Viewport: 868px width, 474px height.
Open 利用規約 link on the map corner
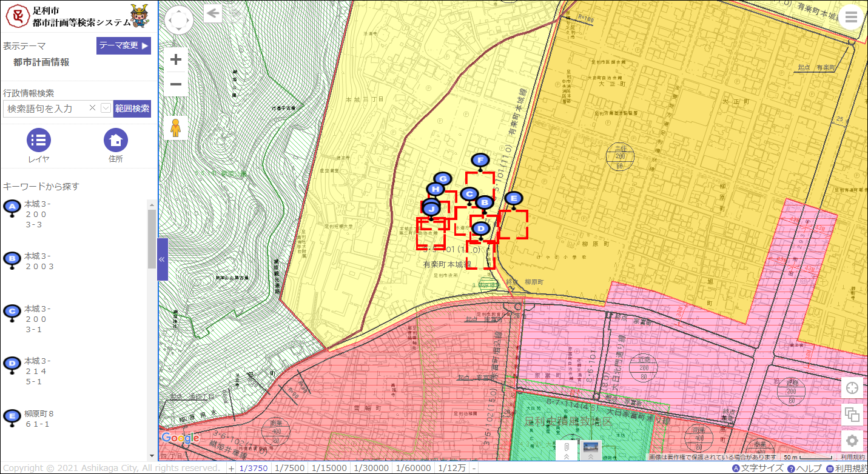point(852,457)
